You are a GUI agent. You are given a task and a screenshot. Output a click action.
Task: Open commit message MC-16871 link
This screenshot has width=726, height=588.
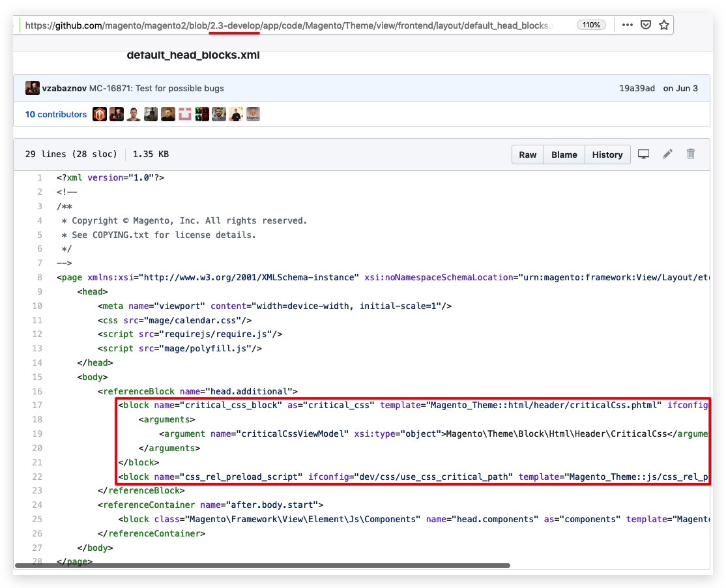tap(156, 89)
